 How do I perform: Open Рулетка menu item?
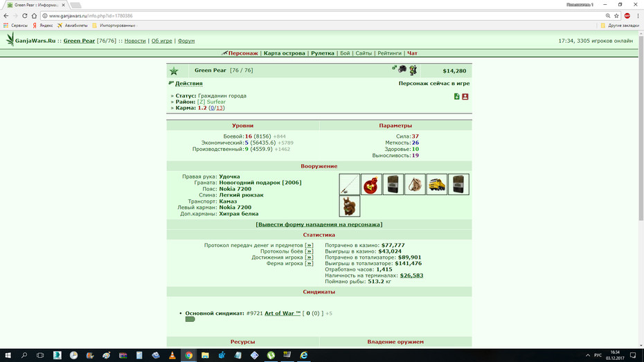click(323, 53)
